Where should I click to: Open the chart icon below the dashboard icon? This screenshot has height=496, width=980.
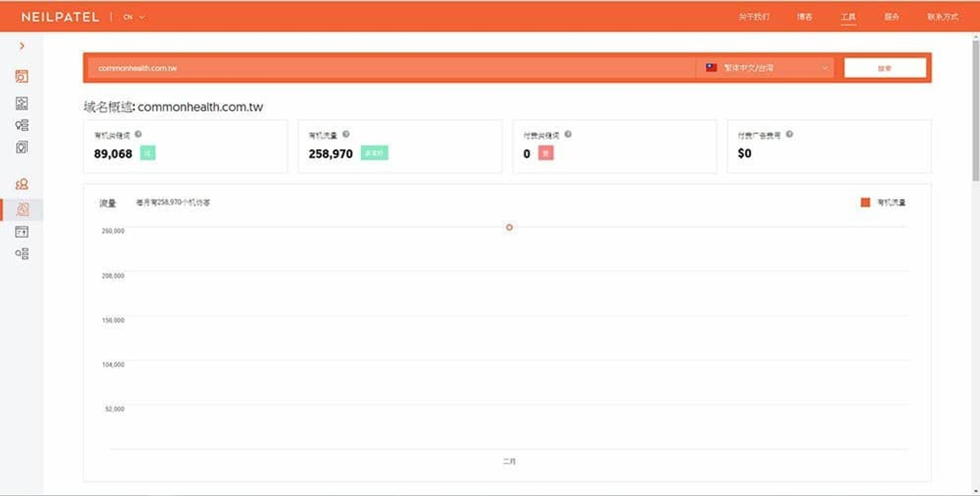(x=22, y=103)
